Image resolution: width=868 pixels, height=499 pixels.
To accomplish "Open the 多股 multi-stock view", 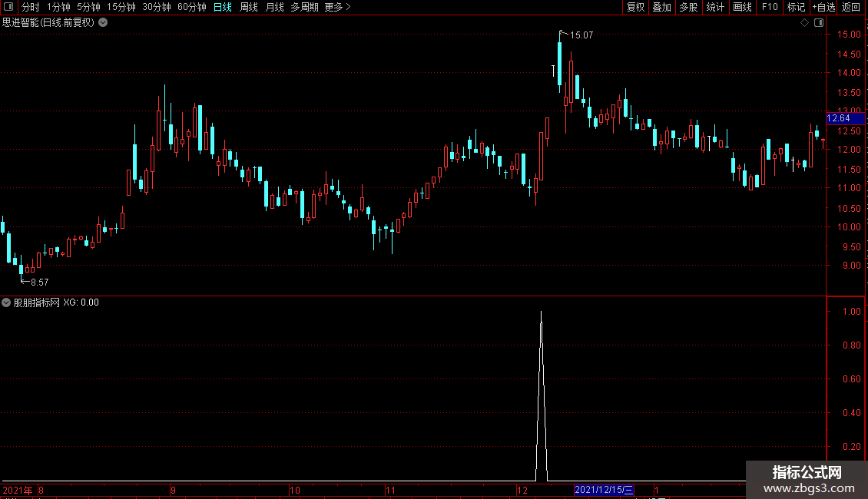I will click(x=689, y=7).
